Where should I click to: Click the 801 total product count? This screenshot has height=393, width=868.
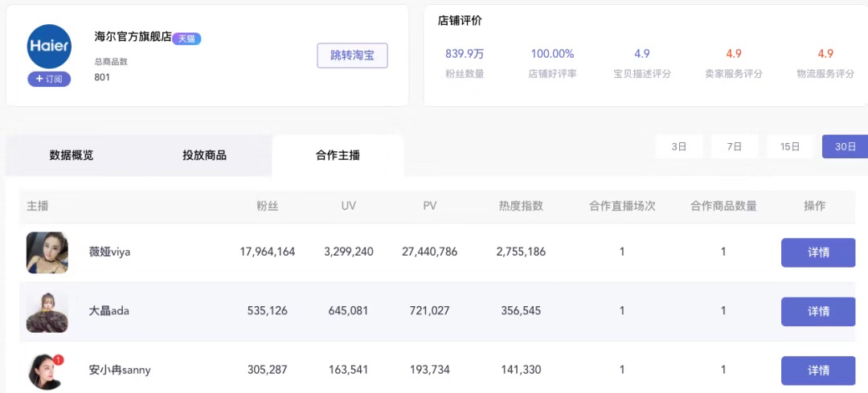[102, 77]
